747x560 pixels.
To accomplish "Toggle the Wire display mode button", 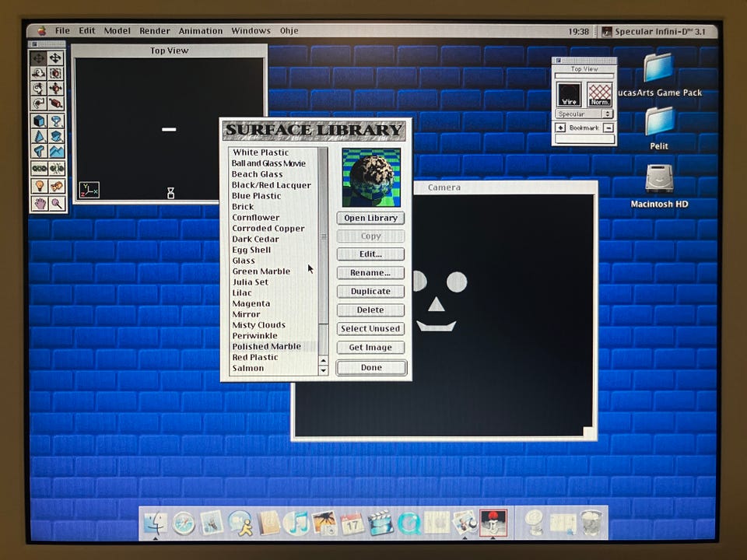I will point(570,94).
